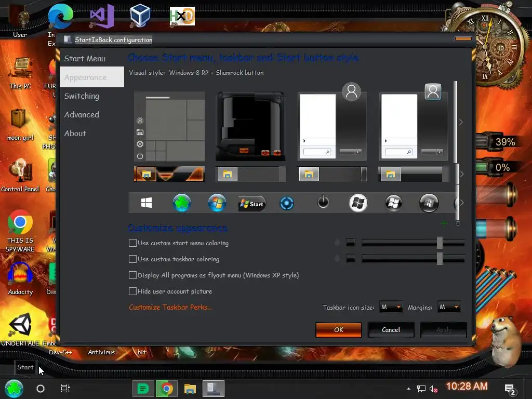
Task: Select the XP-style Start button
Action: click(x=252, y=204)
